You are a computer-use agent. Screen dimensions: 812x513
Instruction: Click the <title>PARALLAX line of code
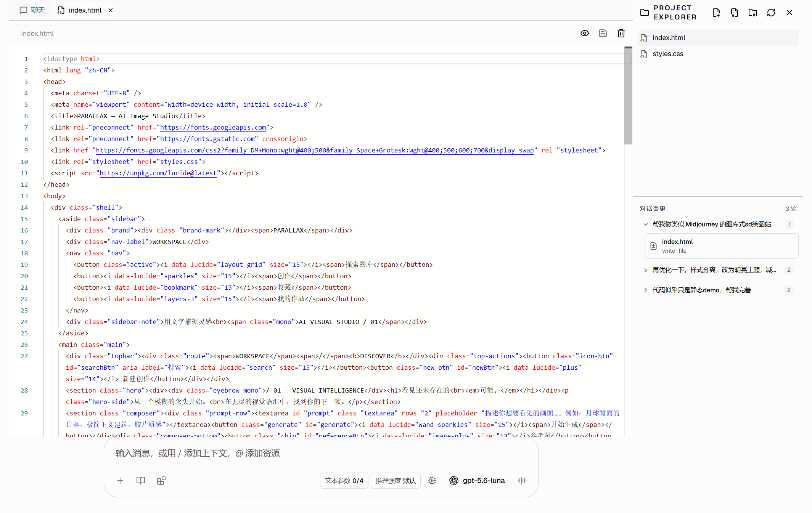[x=128, y=116]
